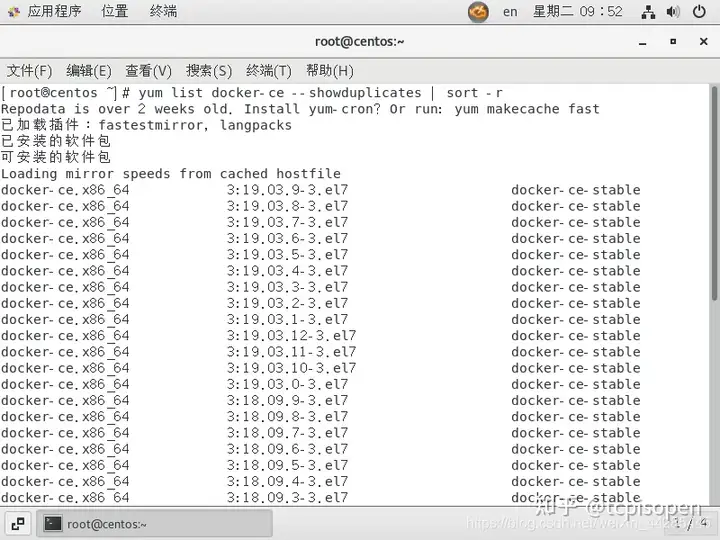The height and width of the screenshot is (540, 720).
Task: Open the 搜索(S) menu
Action: [209, 71]
